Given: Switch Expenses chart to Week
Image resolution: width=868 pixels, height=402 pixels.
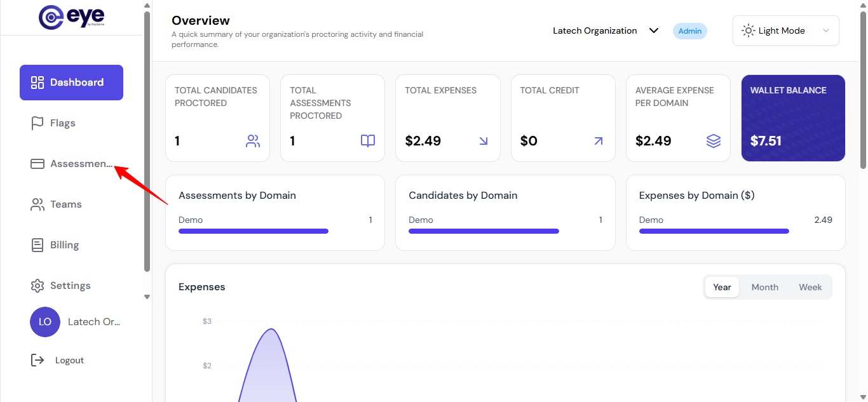Looking at the screenshot, I should point(810,287).
